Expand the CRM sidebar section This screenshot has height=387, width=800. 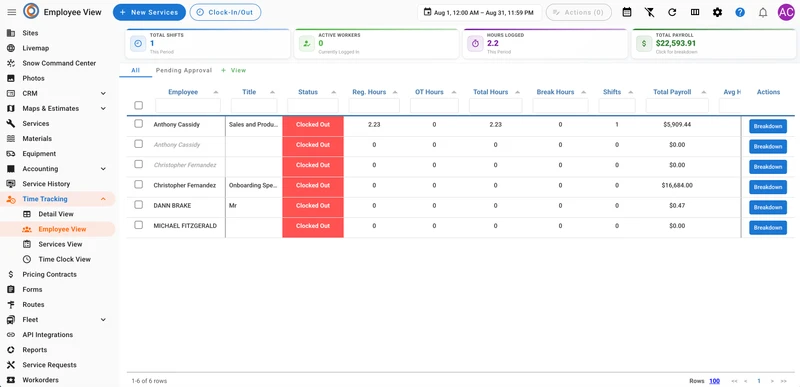tap(103, 93)
